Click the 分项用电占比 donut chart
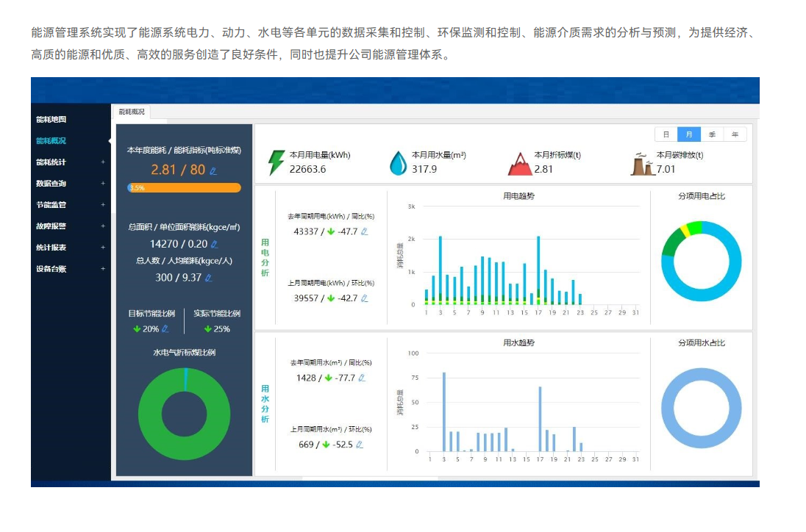806x532 pixels. pyautogui.click(x=701, y=261)
